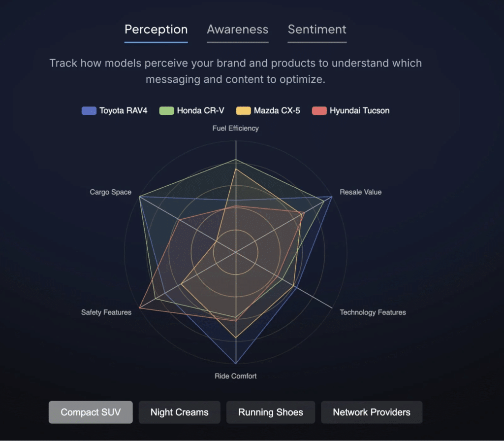Click the Fuel Efficiency axis label
504x441 pixels.
click(x=236, y=128)
